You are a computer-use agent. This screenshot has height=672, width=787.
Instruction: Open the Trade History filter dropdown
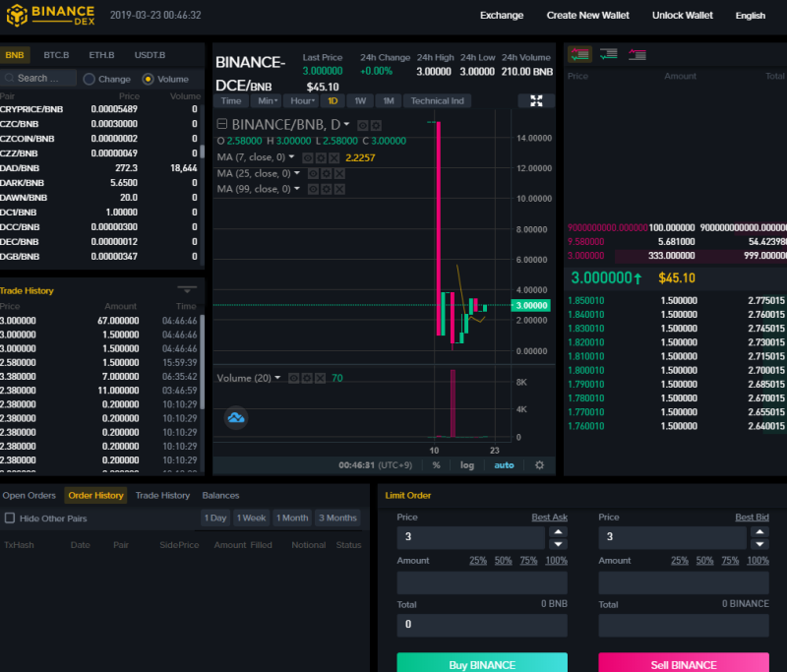(x=187, y=289)
